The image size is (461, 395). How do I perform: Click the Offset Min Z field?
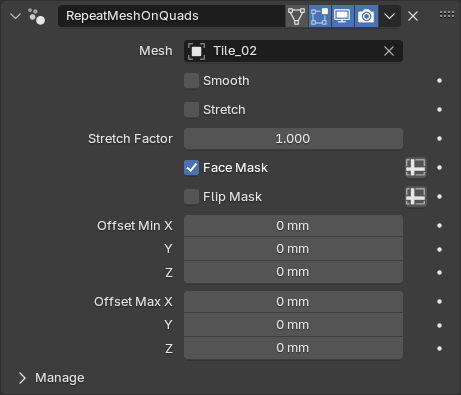(293, 272)
